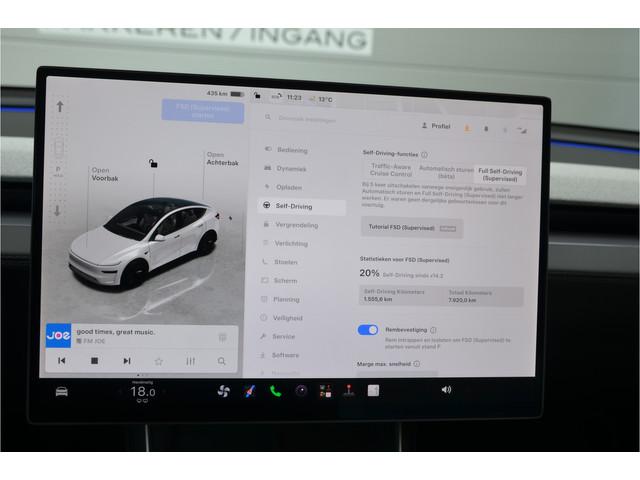Search media with magnifier icon
This screenshot has height=480, width=640.
pos(222,361)
